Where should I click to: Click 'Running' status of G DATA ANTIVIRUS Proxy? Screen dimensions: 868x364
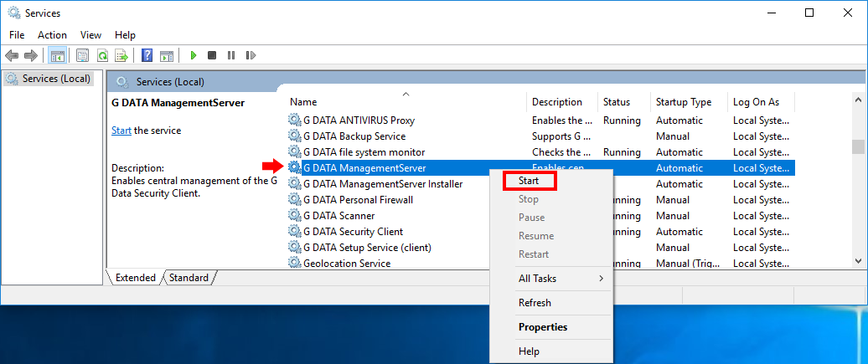(x=622, y=120)
